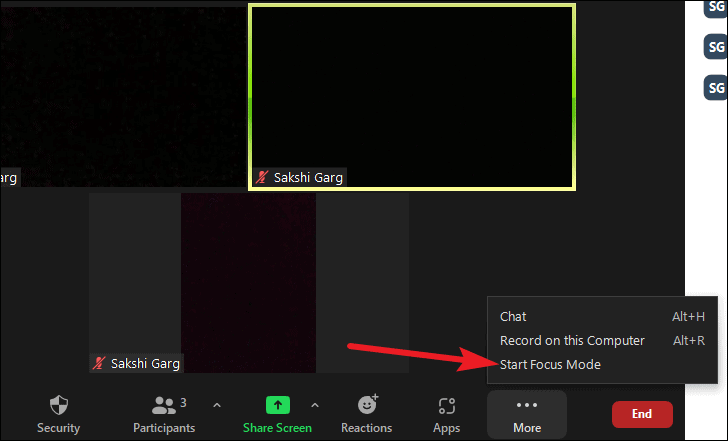Viewport: 728px width, 441px height.
Task: Expand the arrow next to Participants
Action: (217, 405)
